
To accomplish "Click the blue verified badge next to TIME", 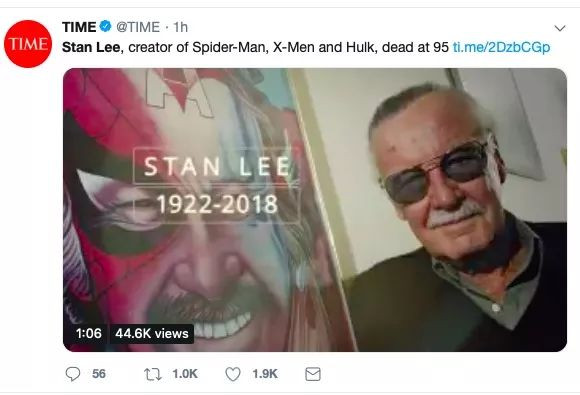I will click(105, 27).
